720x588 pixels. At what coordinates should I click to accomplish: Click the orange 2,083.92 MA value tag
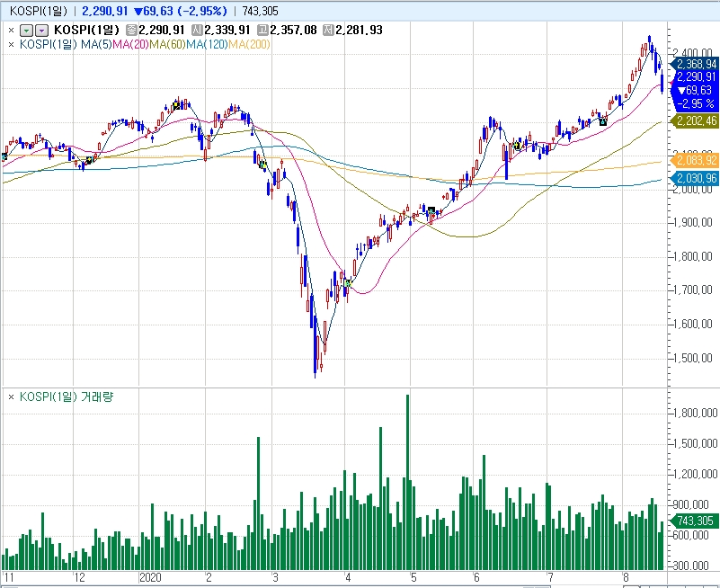696,160
